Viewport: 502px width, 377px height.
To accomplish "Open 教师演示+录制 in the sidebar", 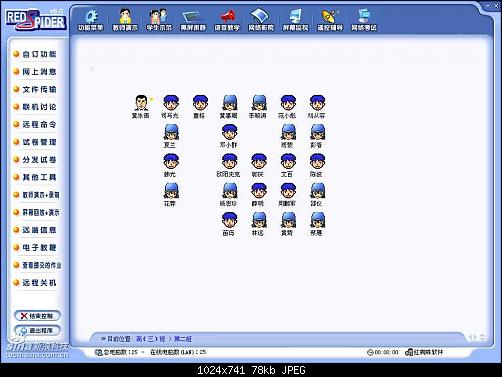I will pos(37,195).
